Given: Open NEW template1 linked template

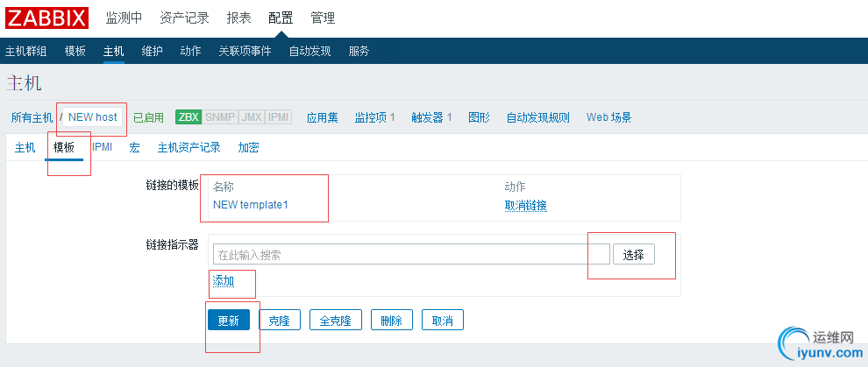Looking at the screenshot, I should (251, 205).
